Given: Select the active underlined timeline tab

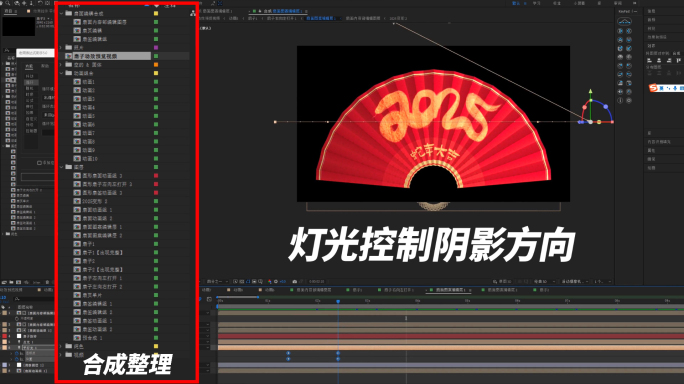Looking at the screenshot, I should tap(450, 290).
